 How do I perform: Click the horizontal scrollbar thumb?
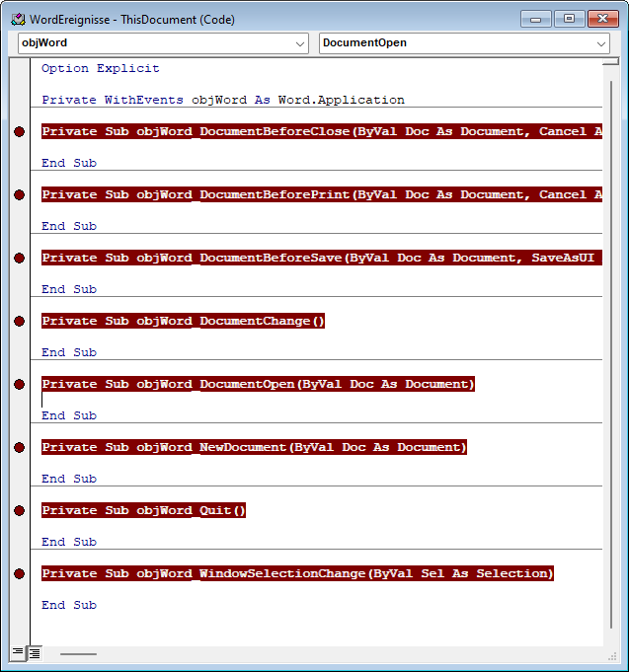pos(78,653)
